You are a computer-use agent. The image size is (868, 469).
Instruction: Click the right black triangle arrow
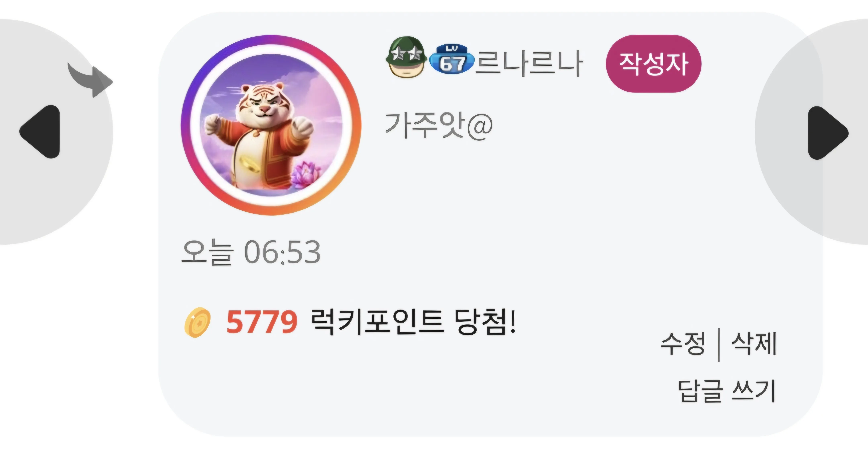tap(828, 133)
